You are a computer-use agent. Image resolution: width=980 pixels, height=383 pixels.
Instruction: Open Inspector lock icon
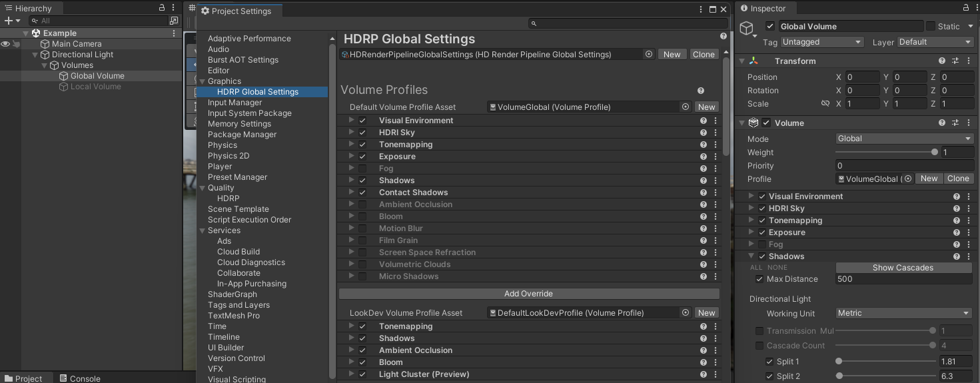pos(967,7)
